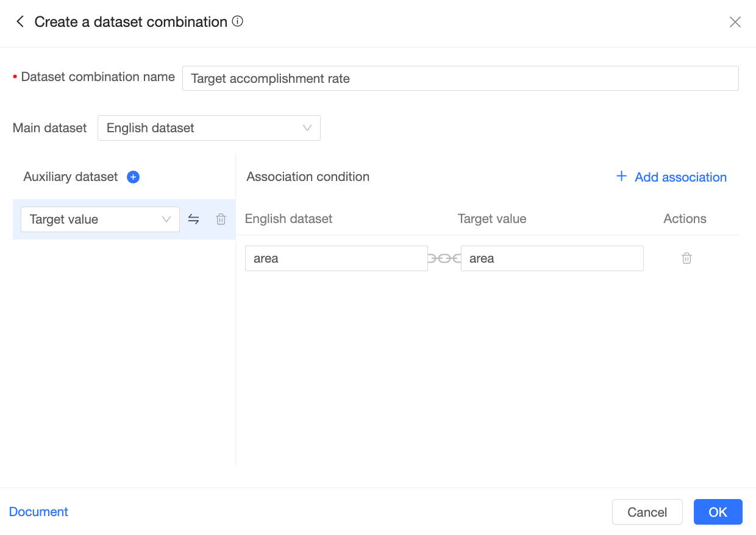Select the Target value area field

[x=552, y=258]
